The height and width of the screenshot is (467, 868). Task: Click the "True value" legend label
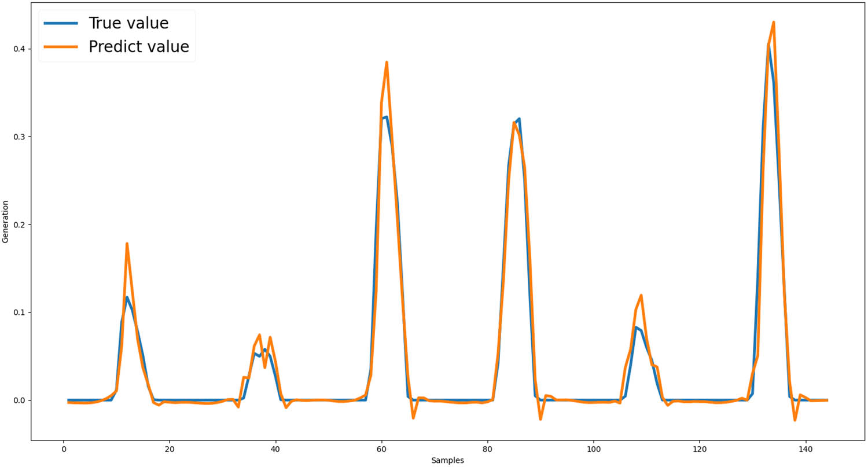[128, 23]
